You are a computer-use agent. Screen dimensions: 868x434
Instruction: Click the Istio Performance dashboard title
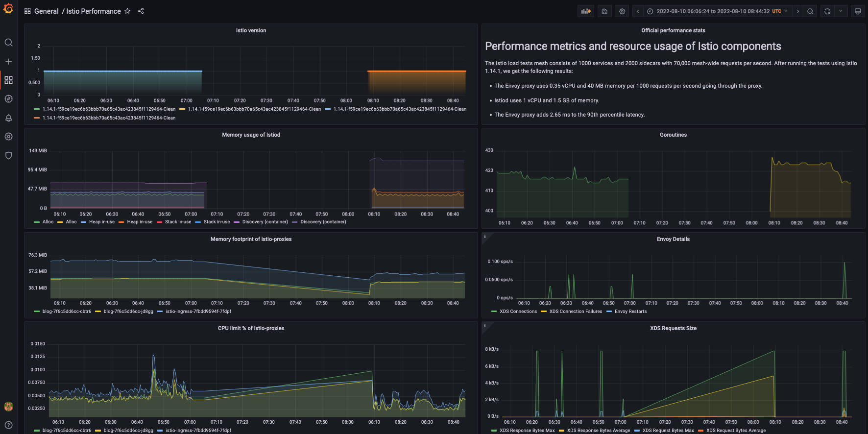pos(94,11)
